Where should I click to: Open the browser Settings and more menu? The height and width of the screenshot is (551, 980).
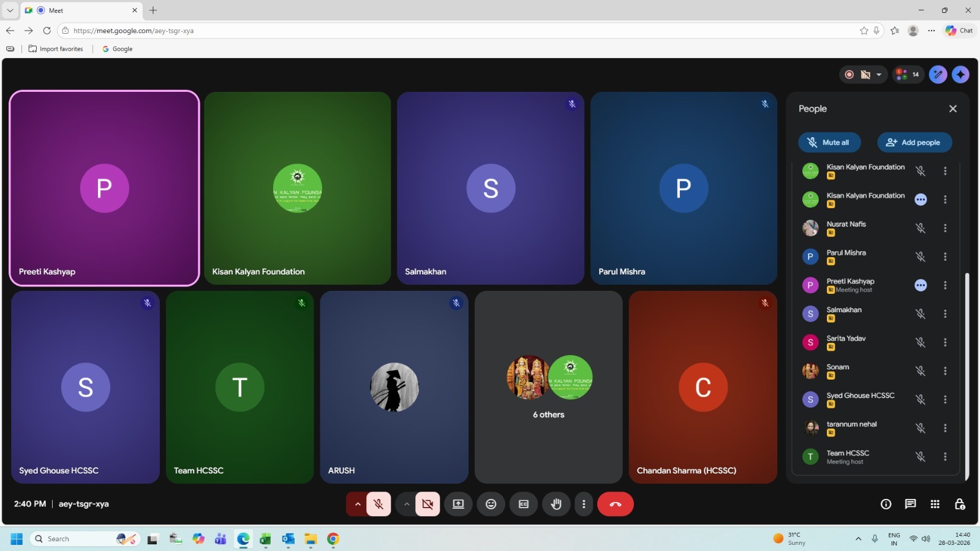coord(932,31)
